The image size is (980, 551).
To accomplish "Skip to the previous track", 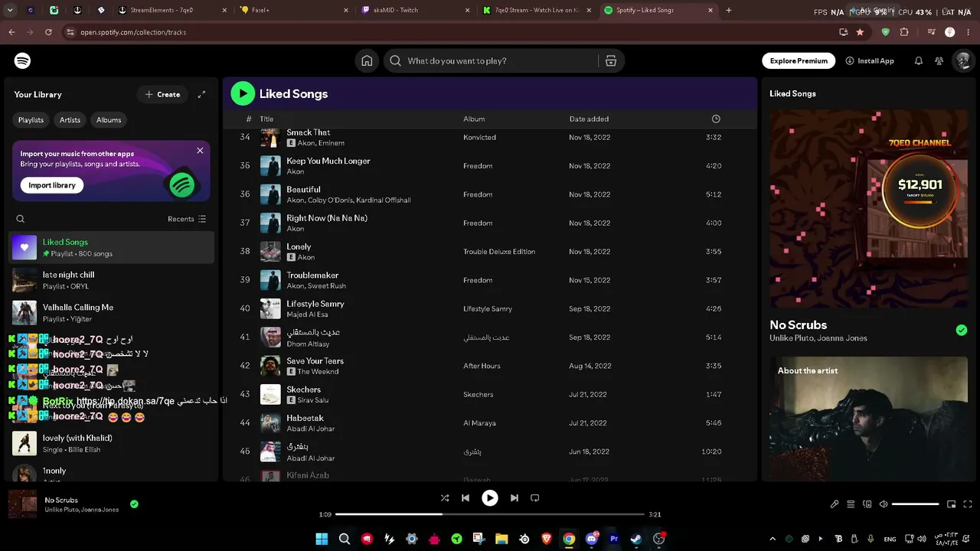I will [465, 497].
